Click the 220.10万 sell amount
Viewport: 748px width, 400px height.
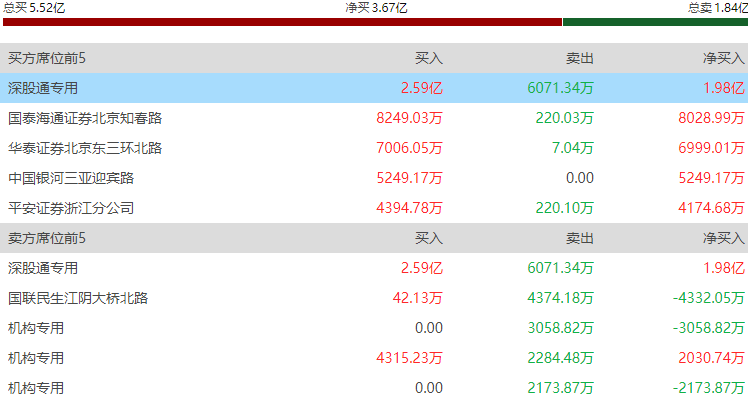pyautogui.click(x=564, y=208)
